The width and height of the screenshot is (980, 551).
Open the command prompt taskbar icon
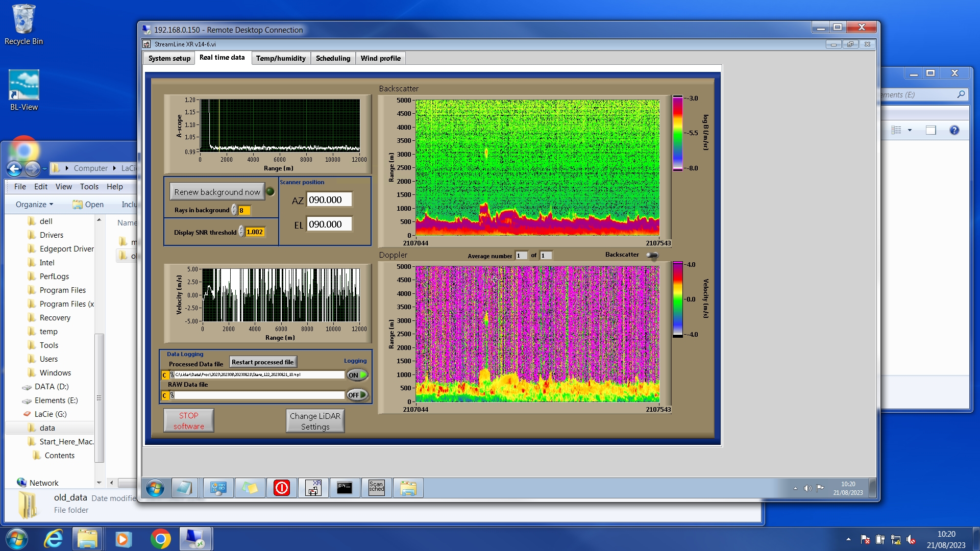[x=345, y=488]
